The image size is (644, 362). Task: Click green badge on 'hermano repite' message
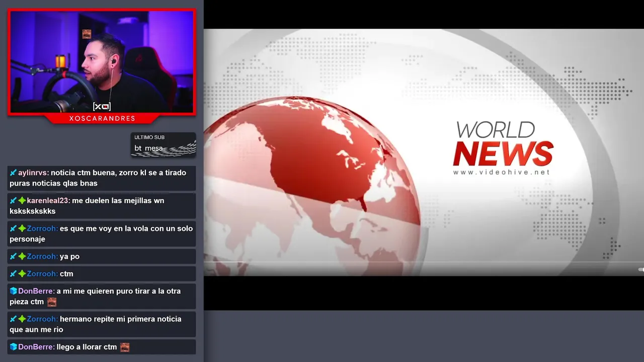(x=22, y=319)
